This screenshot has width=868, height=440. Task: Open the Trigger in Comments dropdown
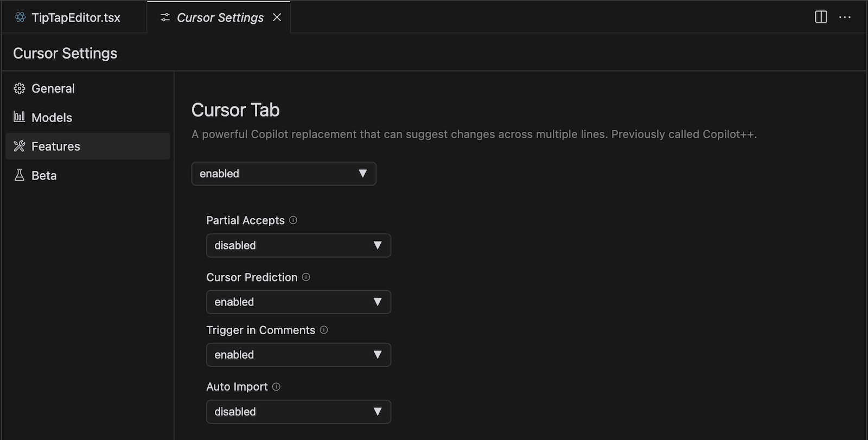[298, 355]
